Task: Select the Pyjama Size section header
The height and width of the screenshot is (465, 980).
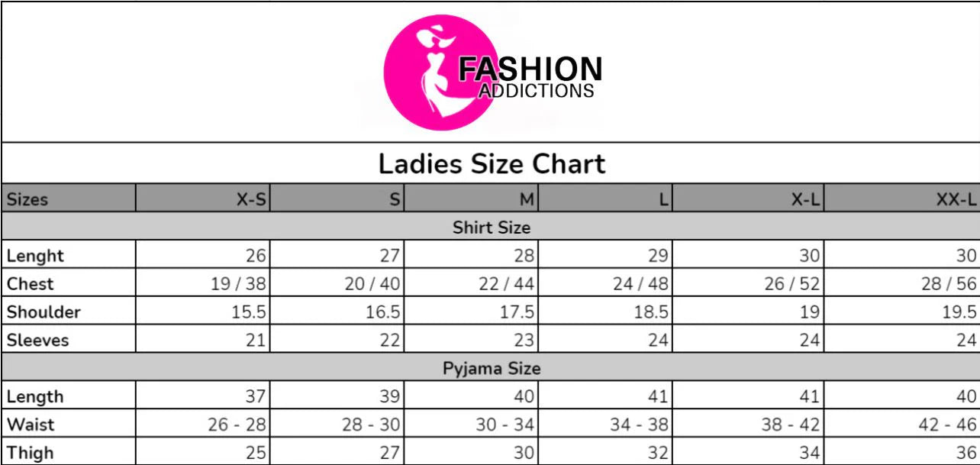Action: point(491,368)
